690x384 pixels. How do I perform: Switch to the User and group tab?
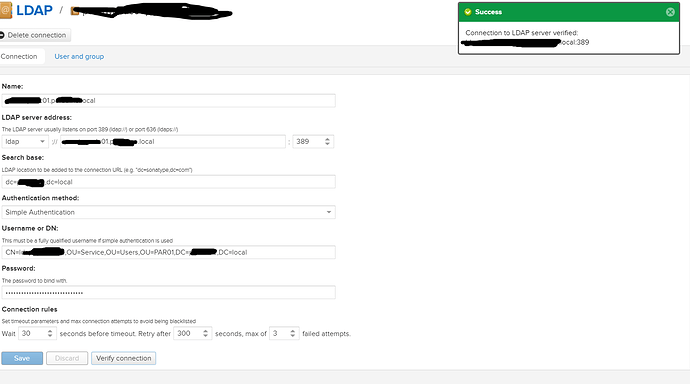pyautogui.click(x=79, y=56)
